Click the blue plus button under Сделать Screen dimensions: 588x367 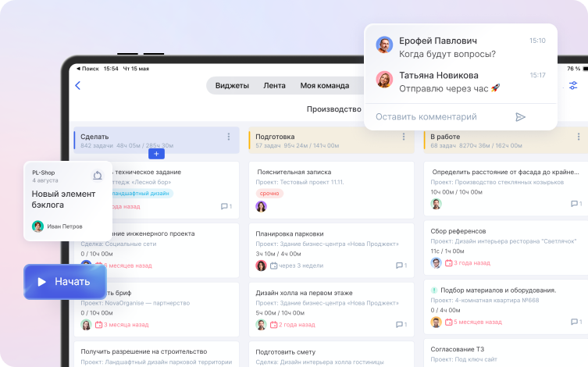click(156, 154)
